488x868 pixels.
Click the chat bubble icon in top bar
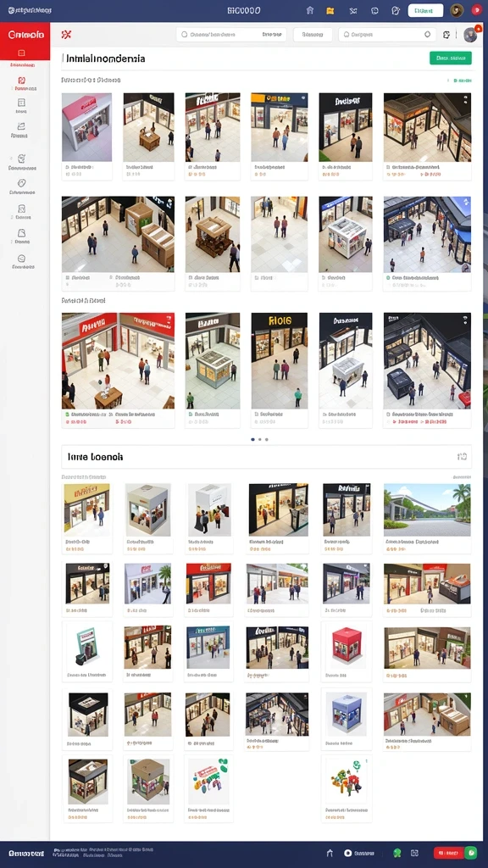tap(374, 10)
